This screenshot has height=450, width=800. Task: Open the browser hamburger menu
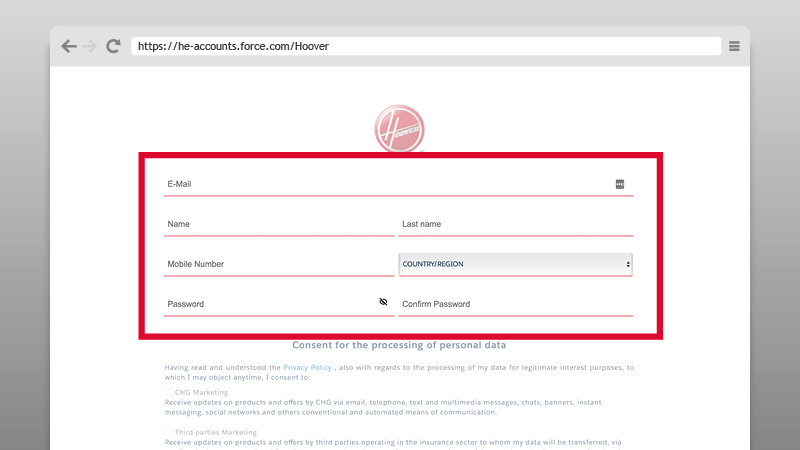734,46
